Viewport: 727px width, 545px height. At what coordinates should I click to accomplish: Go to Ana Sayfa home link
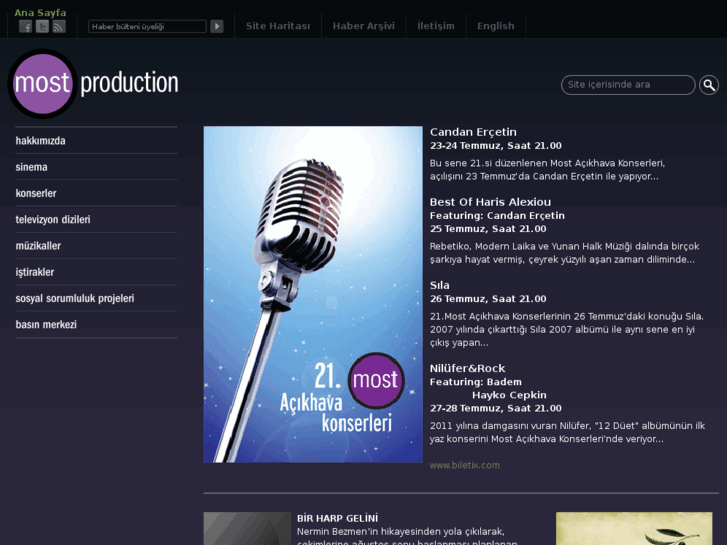pos(40,13)
